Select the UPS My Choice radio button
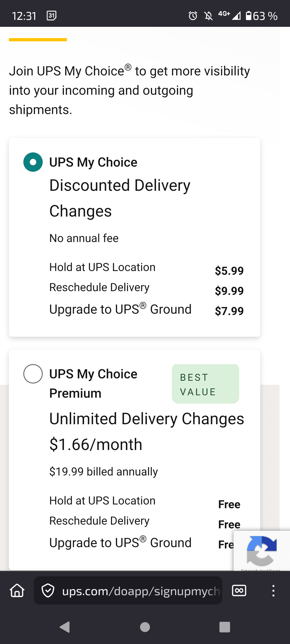The height and width of the screenshot is (644, 290). click(x=33, y=162)
